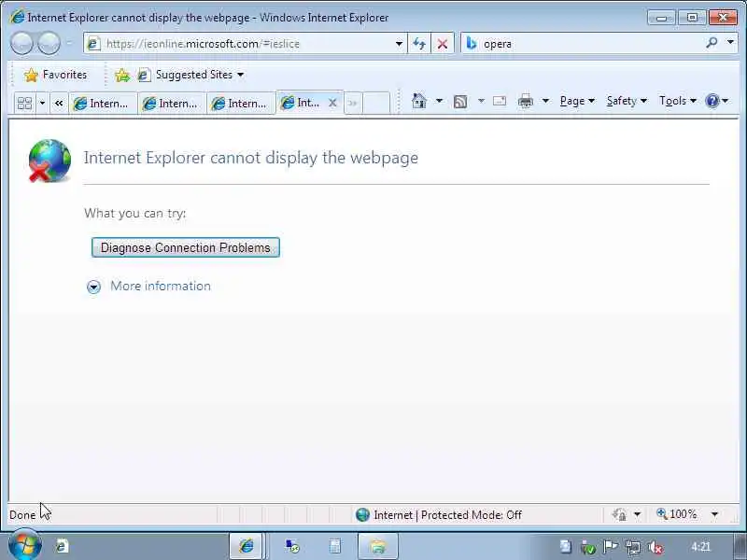Go forward using the Forward arrow button
747x560 pixels.
coord(49,44)
